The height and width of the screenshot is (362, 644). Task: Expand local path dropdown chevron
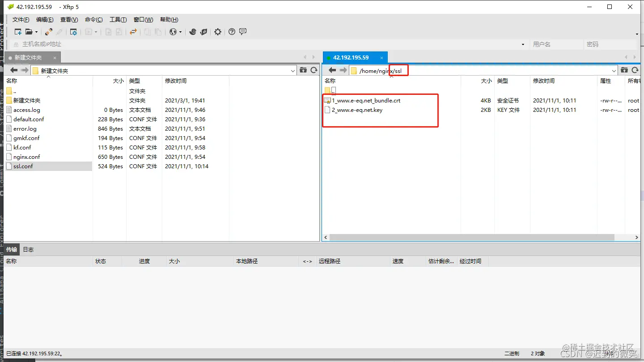click(x=293, y=71)
